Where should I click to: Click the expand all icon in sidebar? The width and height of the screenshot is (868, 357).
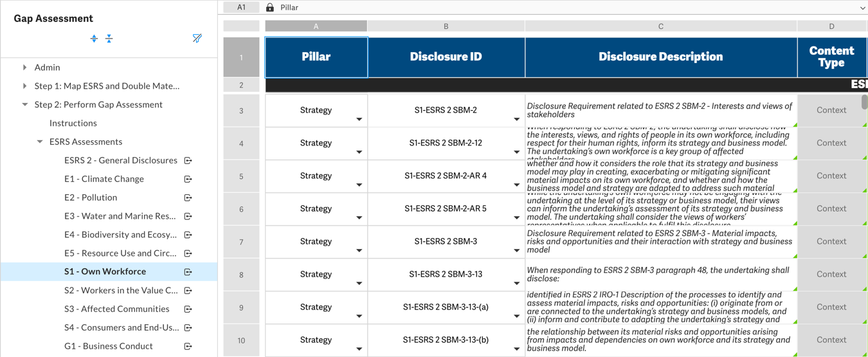click(x=94, y=39)
